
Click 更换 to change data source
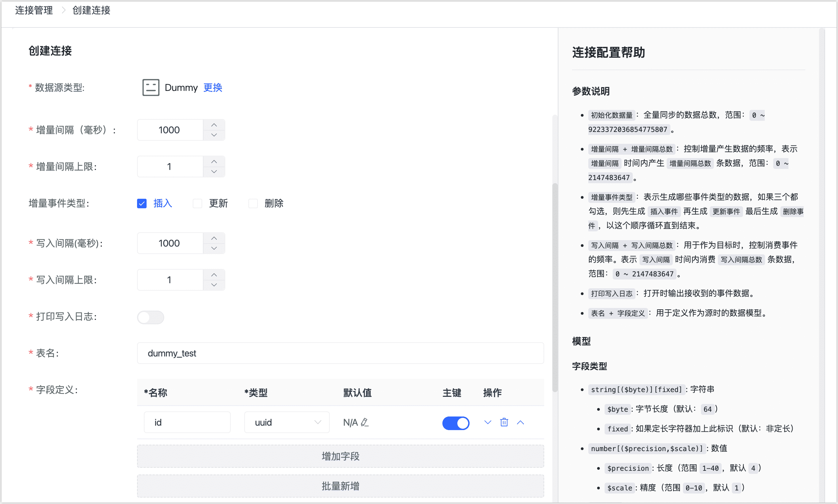coord(213,87)
